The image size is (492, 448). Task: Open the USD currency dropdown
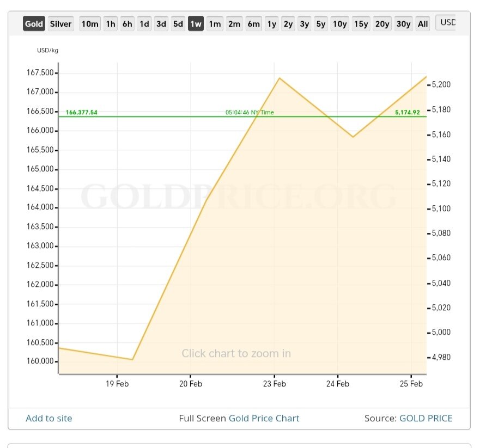pyautogui.click(x=447, y=23)
